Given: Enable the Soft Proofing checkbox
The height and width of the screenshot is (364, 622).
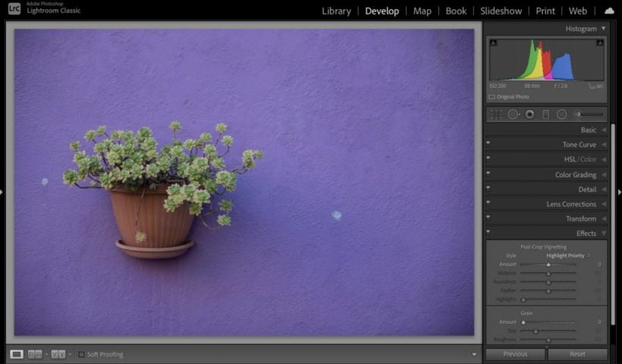Looking at the screenshot, I should 81,354.
